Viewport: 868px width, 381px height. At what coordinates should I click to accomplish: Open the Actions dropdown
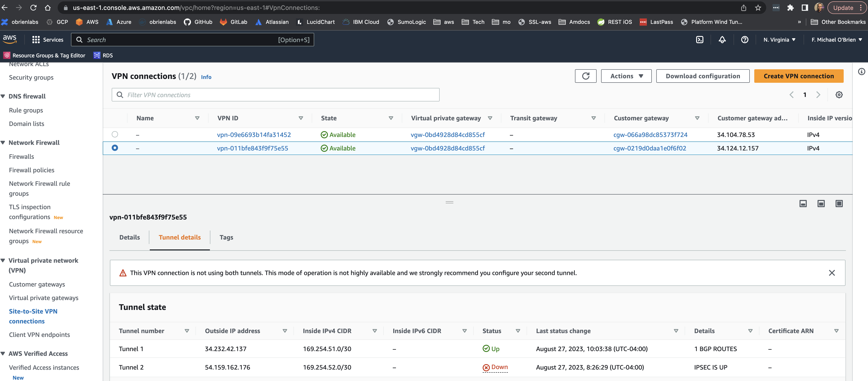(x=626, y=76)
